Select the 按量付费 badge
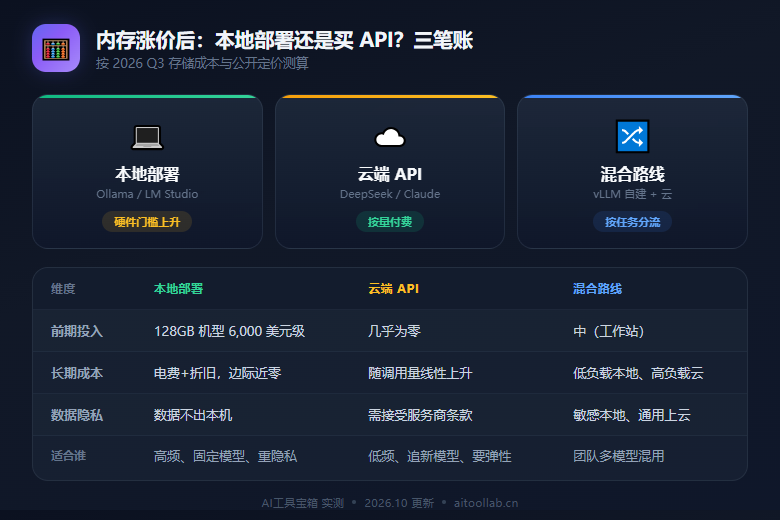 coord(390,222)
